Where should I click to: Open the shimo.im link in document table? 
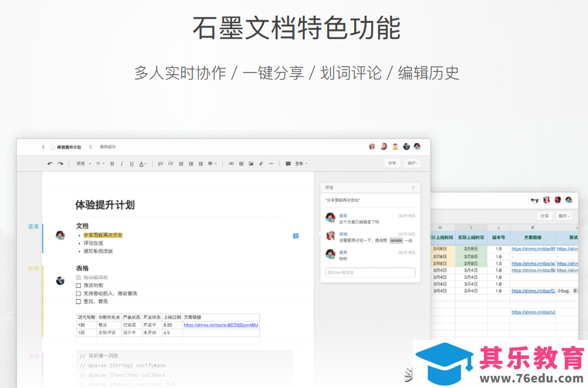coord(221,325)
